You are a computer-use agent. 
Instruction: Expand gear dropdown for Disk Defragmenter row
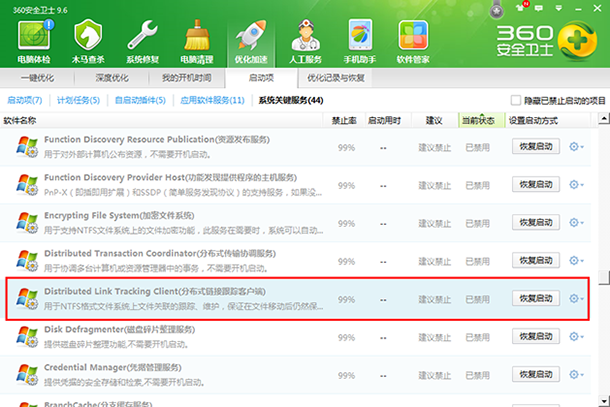tap(577, 337)
